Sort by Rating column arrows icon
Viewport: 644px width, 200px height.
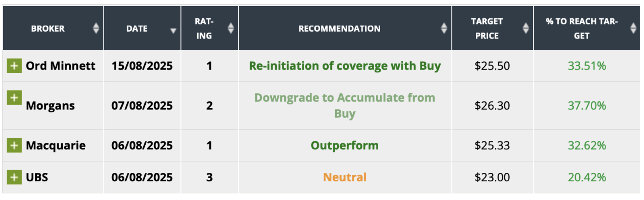(231, 28)
